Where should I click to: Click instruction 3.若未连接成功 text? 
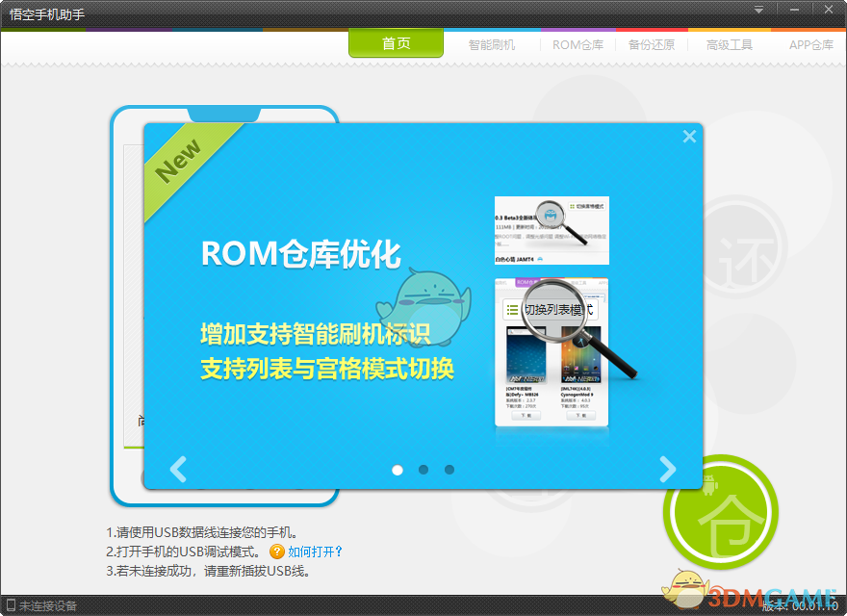click(x=208, y=571)
